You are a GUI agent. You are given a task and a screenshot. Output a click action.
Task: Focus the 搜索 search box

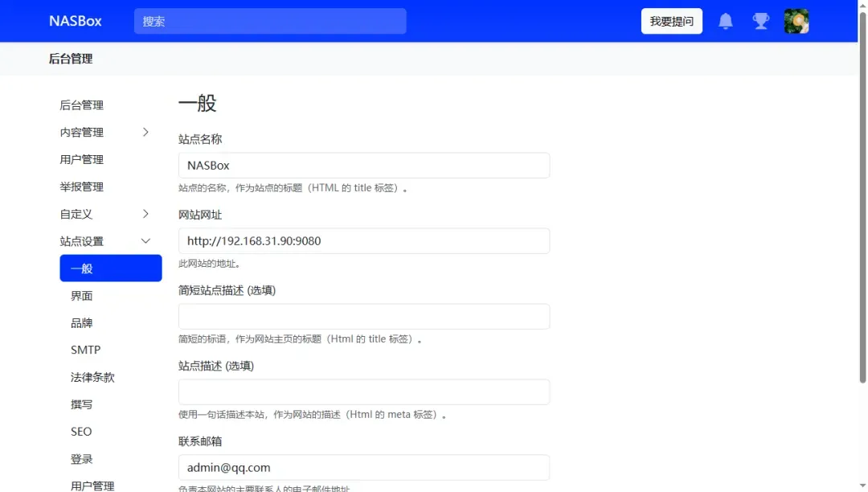pos(270,21)
